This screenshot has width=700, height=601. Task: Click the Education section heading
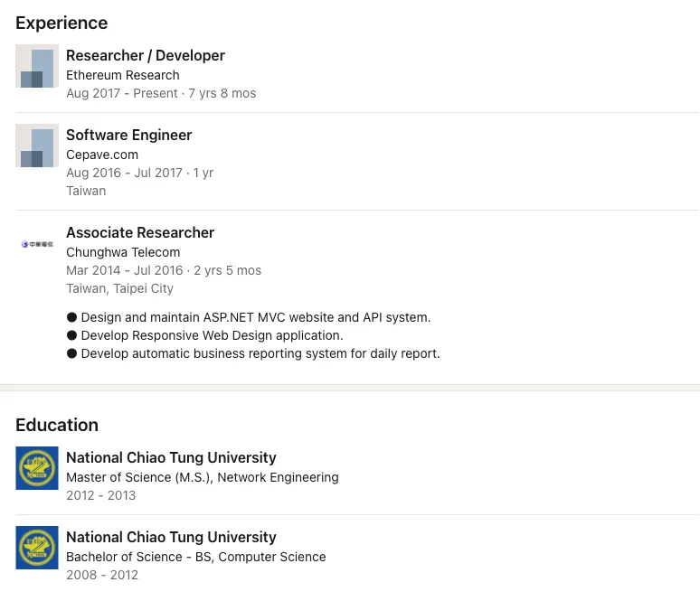click(x=57, y=425)
